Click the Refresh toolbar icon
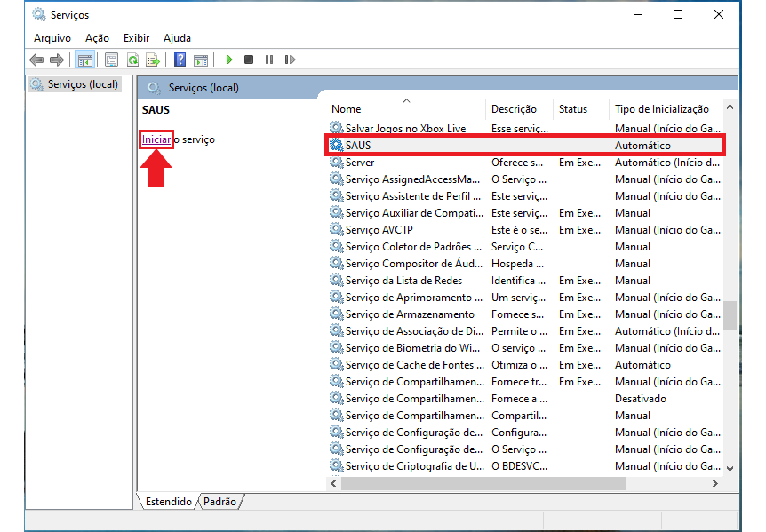Screen dimensions: 766x532 [132, 60]
